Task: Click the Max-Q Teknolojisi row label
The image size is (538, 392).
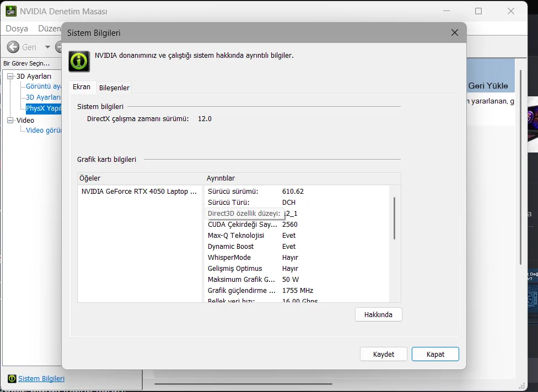Action: [236, 236]
